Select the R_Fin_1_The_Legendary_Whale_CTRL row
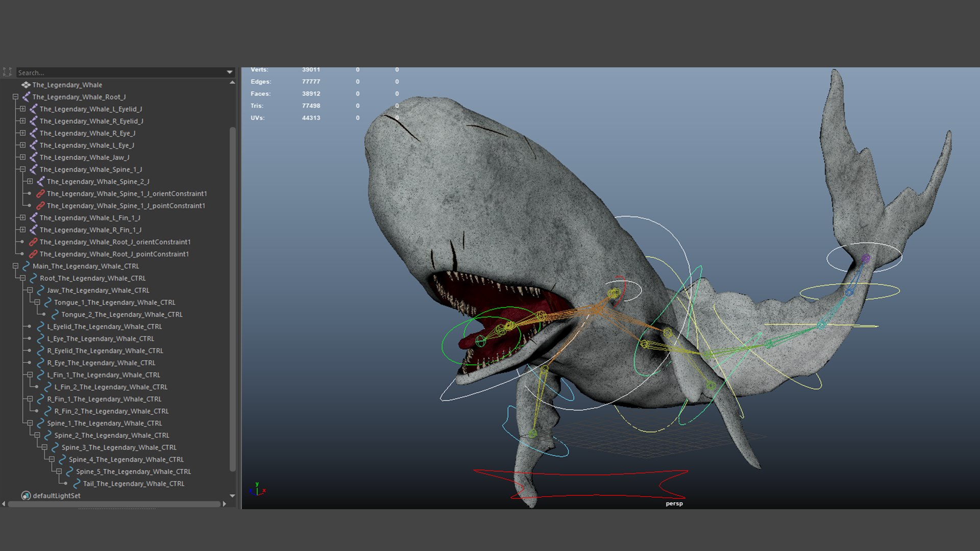This screenshot has height=551, width=980. pos(104,399)
